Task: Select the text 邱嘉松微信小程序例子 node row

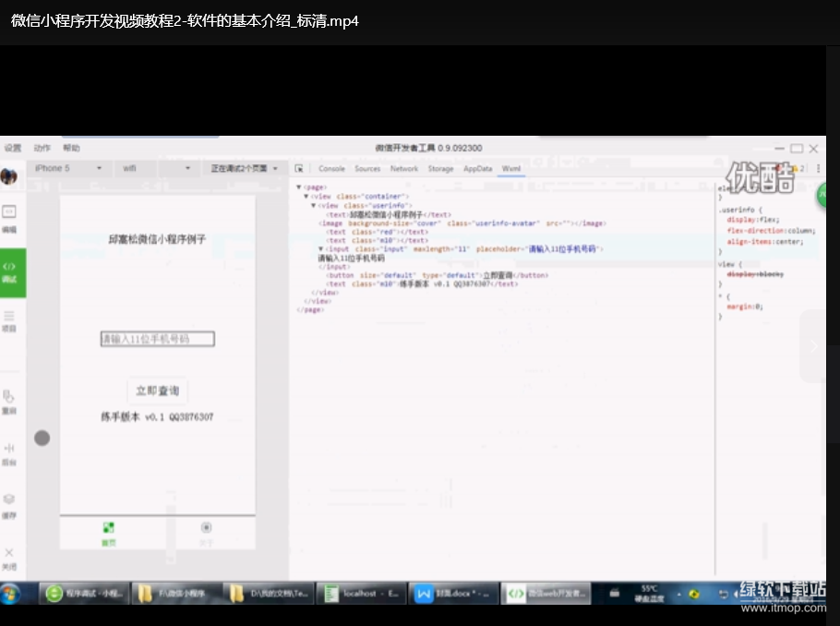Action: [389, 214]
